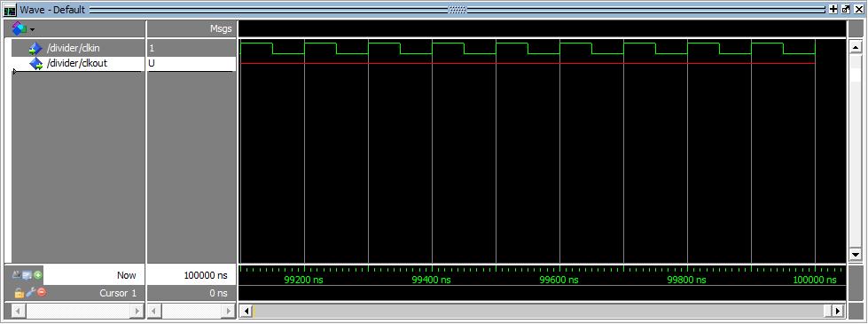Undock the Wave window with dock button
The height and width of the screenshot is (324, 868).
(846, 10)
